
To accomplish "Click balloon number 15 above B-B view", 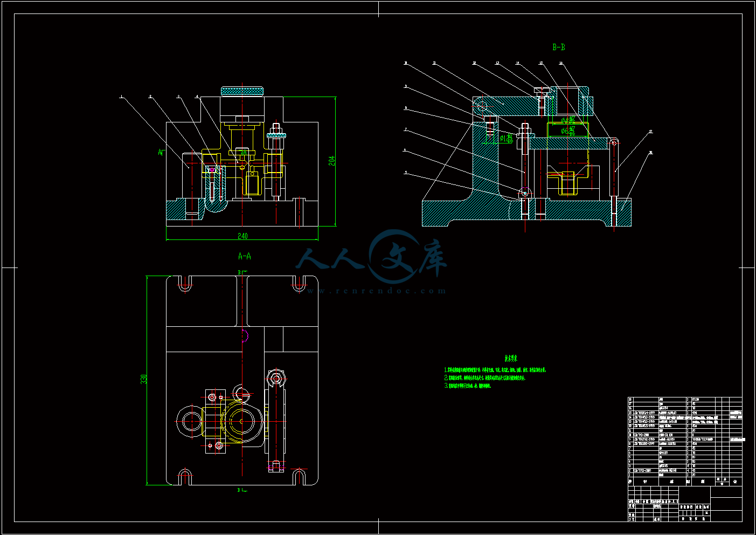I will [x=540, y=63].
